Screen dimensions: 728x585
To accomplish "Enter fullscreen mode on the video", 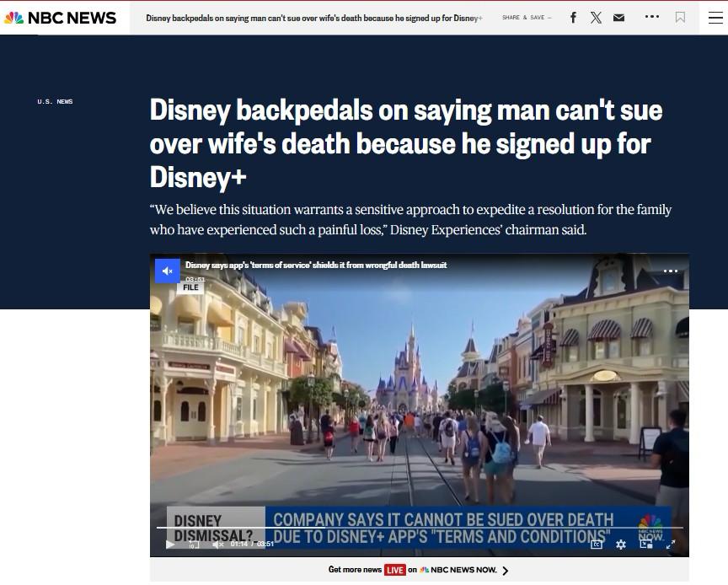I will (x=671, y=545).
